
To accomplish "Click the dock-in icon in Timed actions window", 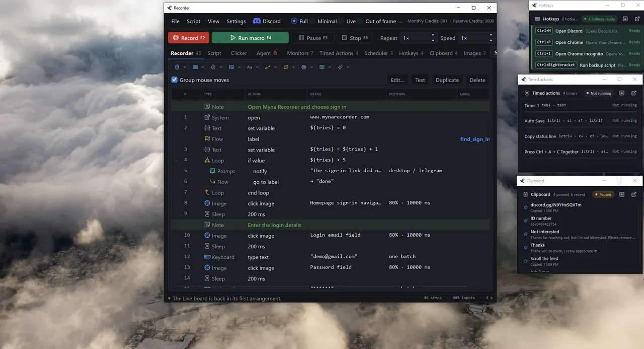I will point(622,93).
